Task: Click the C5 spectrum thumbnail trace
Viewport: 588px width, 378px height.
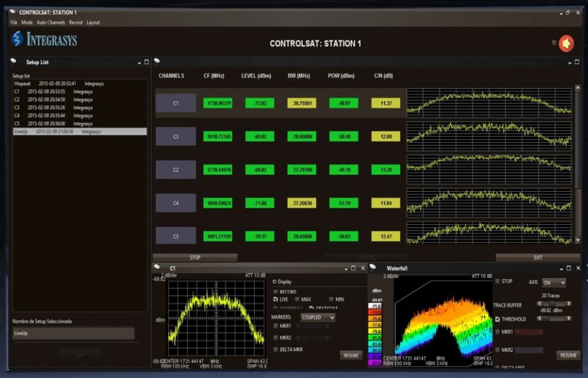Action: (489, 233)
